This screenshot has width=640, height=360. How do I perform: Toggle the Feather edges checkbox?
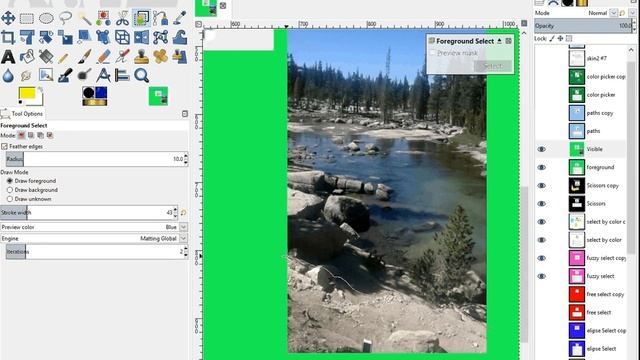[4, 146]
